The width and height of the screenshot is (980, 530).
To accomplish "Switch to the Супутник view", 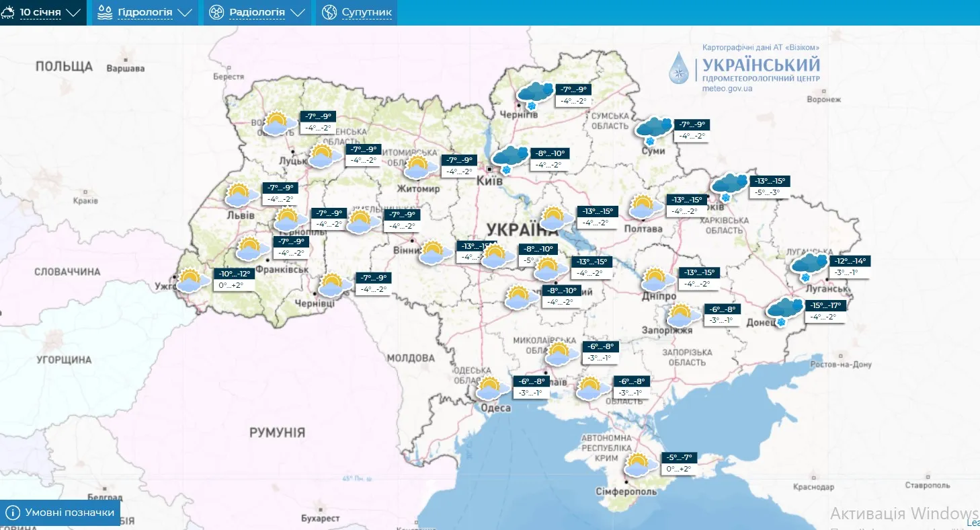I will 357,13.
